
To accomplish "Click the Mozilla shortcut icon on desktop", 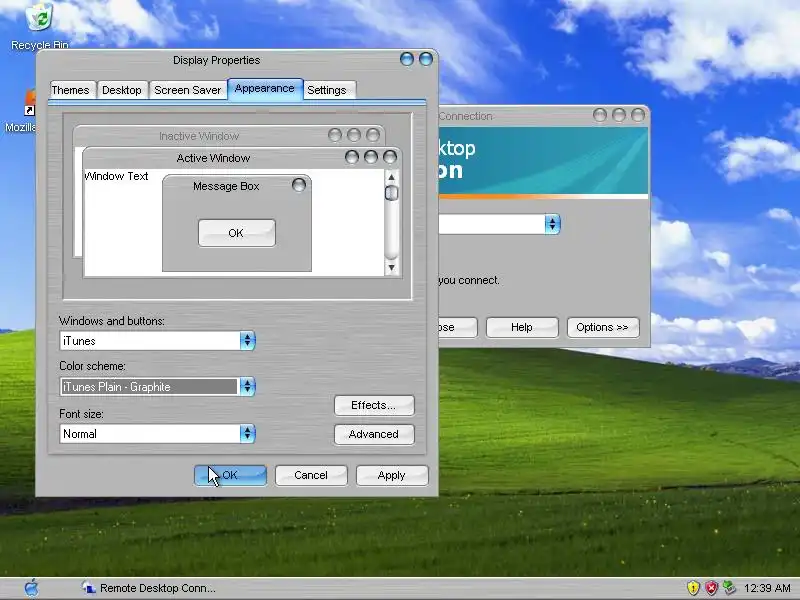I will [30, 104].
